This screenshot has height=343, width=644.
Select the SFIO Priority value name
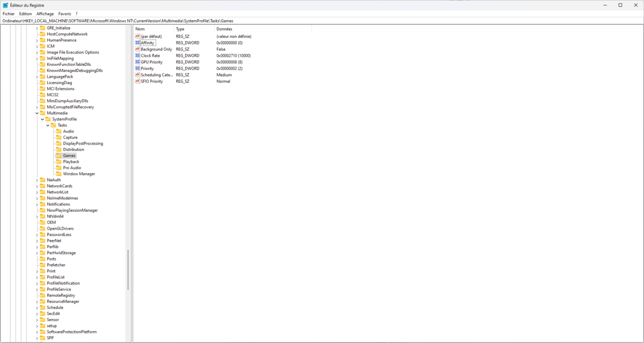(152, 81)
